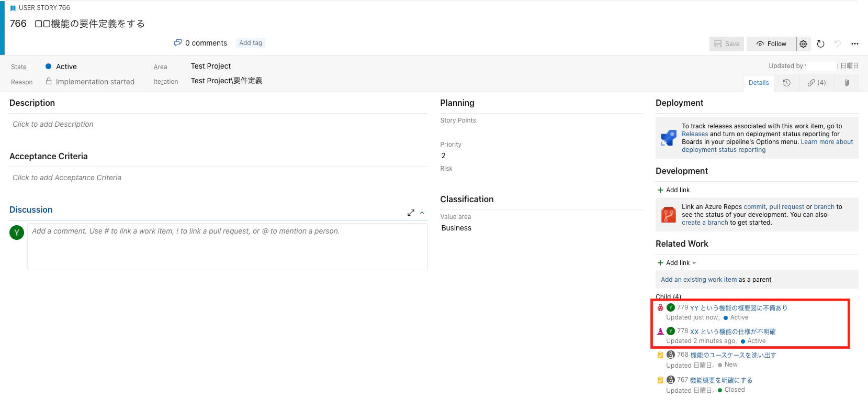Screen dimensions: 868x408
Task: Open the work item settings gear
Action: pos(804,44)
